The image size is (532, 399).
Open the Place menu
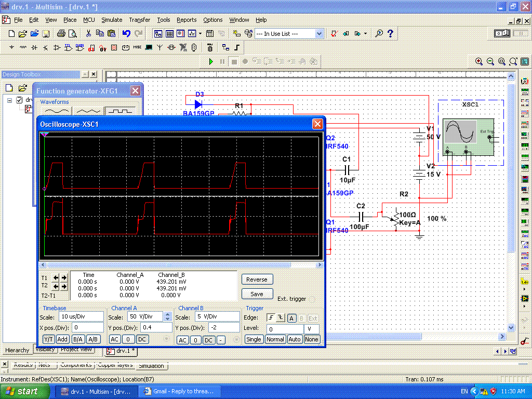[x=70, y=20]
